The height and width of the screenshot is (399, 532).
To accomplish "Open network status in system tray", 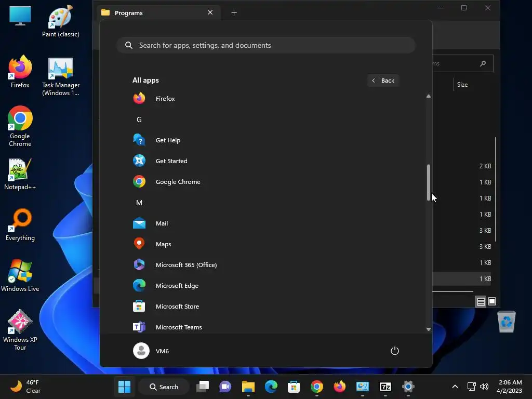I will 471,387.
